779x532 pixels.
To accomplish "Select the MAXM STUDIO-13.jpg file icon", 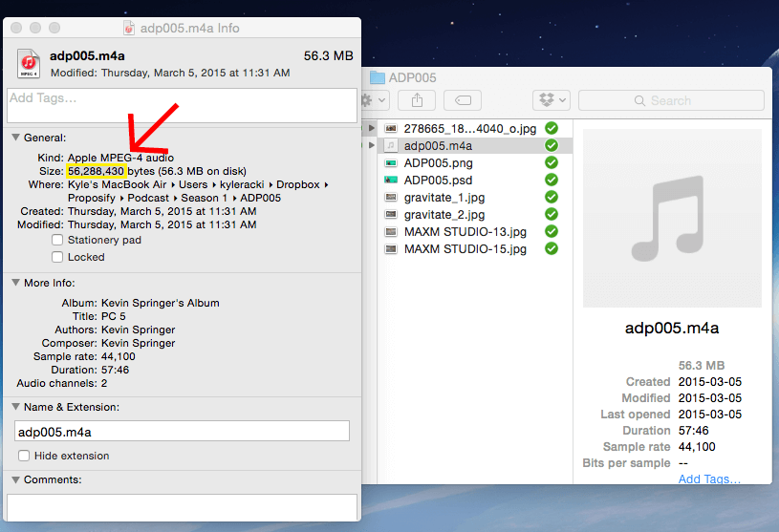I will (391, 231).
